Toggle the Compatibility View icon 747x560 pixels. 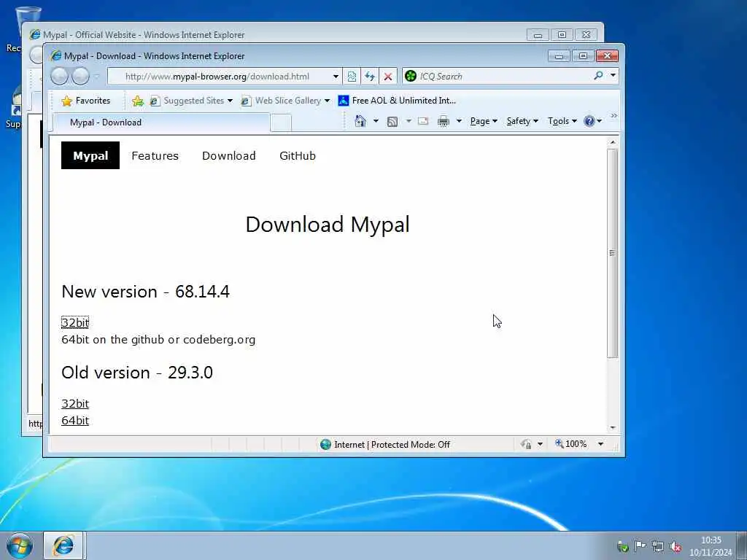[352, 76]
